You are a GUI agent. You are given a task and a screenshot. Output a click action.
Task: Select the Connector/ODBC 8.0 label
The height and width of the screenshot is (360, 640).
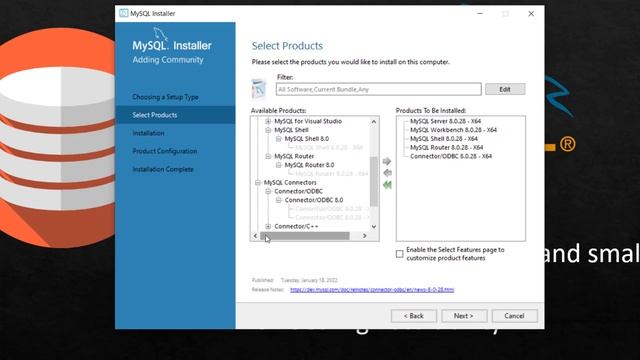click(313, 200)
